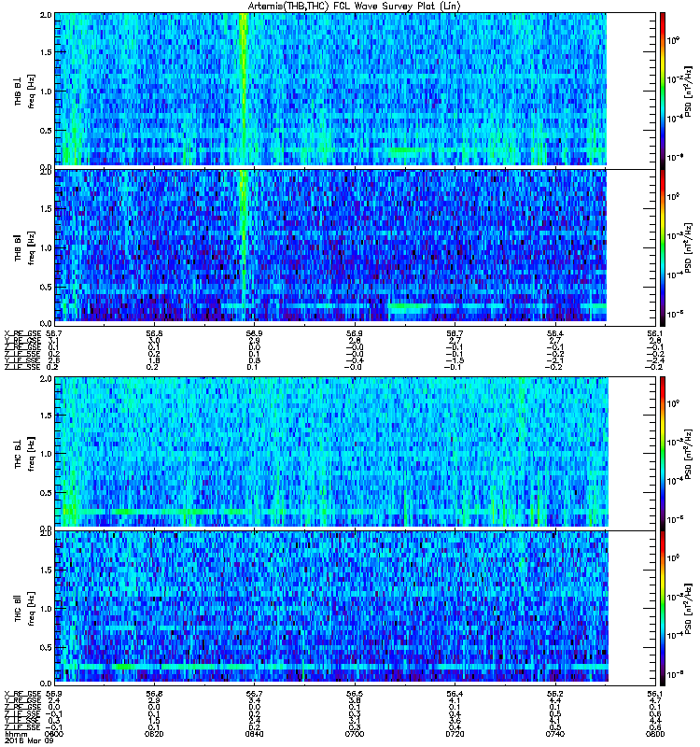Click the Y_RE_GSE row label under the THC panels
700x747 pixels.
22,700
